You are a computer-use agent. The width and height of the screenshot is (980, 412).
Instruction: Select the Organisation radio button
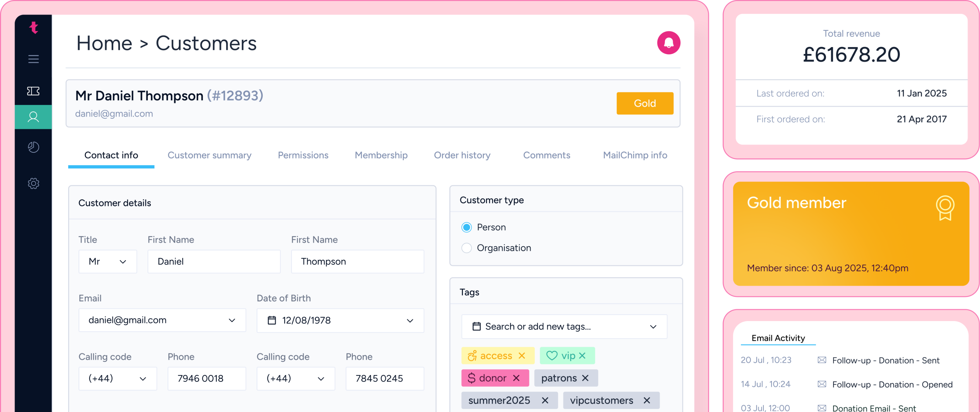point(466,248)
